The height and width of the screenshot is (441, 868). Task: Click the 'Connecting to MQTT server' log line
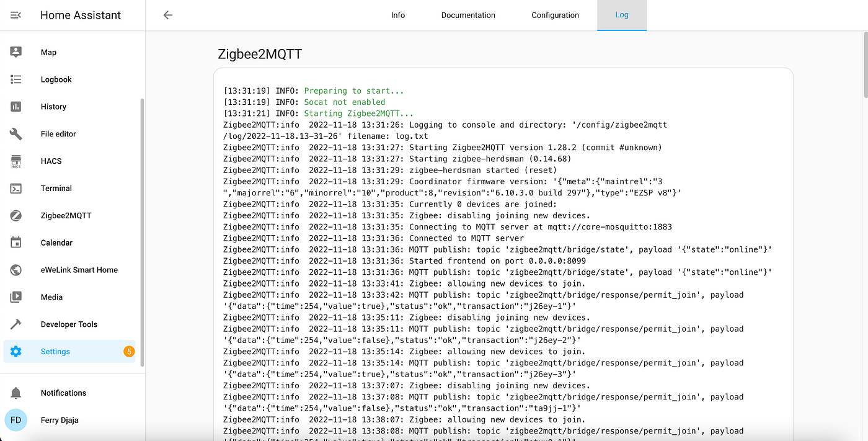click(448, 227)
